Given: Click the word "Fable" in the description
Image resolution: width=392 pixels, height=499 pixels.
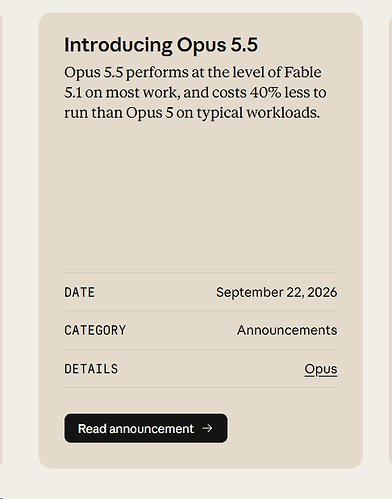Looking at the screenshot, I should click(x=303, y=72).
